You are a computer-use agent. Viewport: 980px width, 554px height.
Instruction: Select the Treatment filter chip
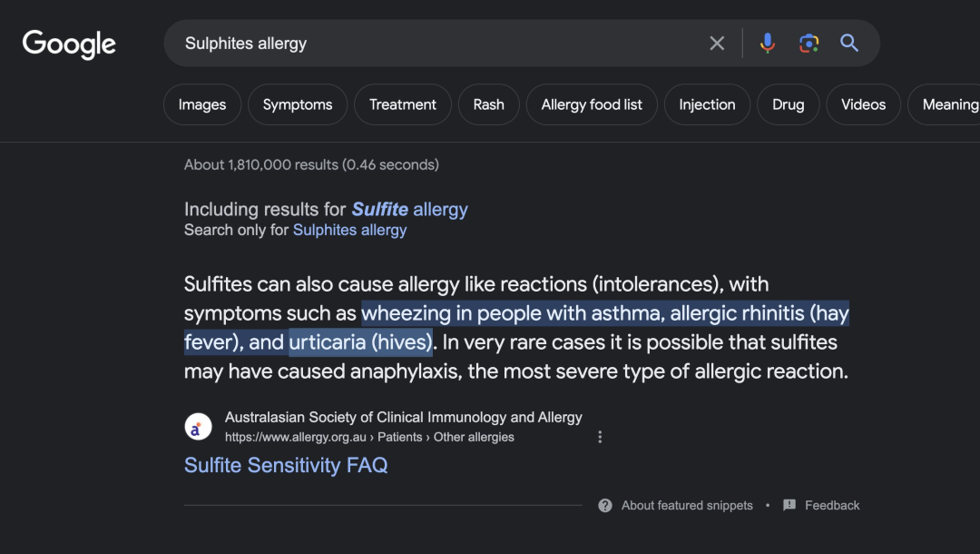403,104
